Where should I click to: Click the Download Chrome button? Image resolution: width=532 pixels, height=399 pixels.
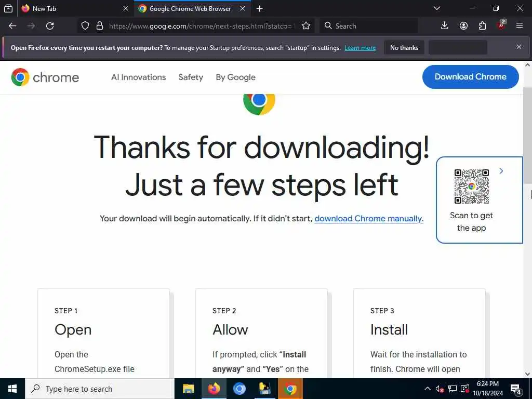click(x=470, y=77)
